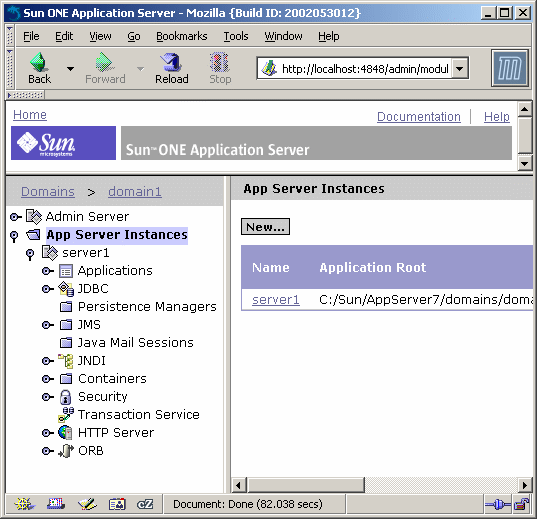Click the JNDI tree icon
This screenshot has height=519, width=537.
tap(66, 361)
